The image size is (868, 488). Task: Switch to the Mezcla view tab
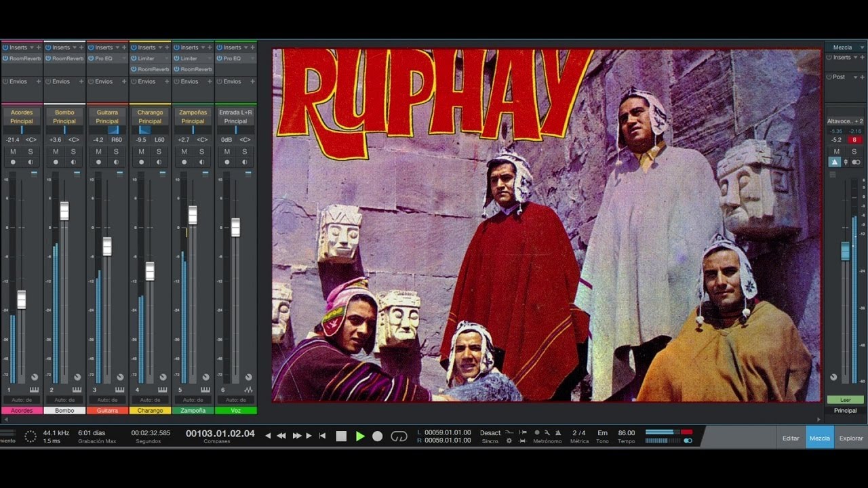(x=819, y=438)
